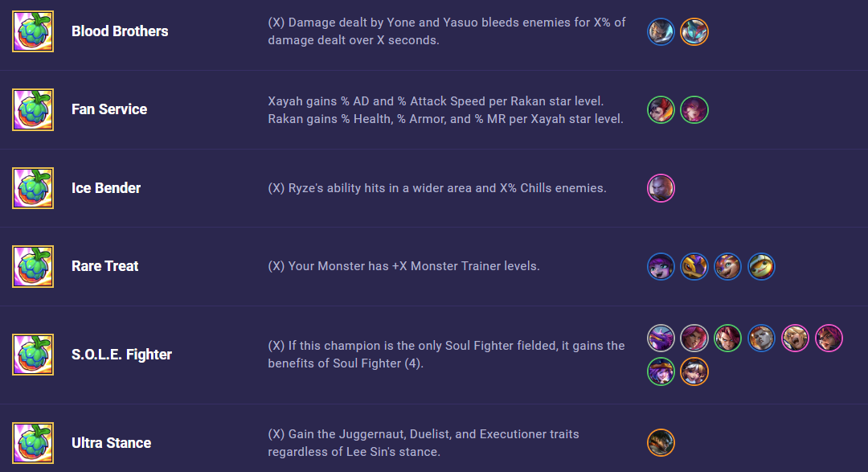The height and width of the screenshot is (472, 868).
Task: Open the Fan Service power-up title
Action: click(x=109, y=109)
